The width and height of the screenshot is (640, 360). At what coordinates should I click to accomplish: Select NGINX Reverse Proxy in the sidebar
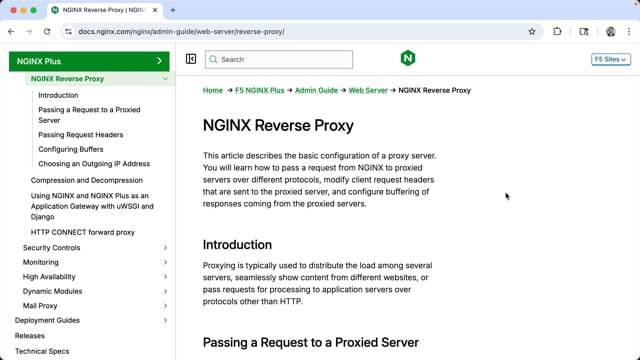[67, 79]
